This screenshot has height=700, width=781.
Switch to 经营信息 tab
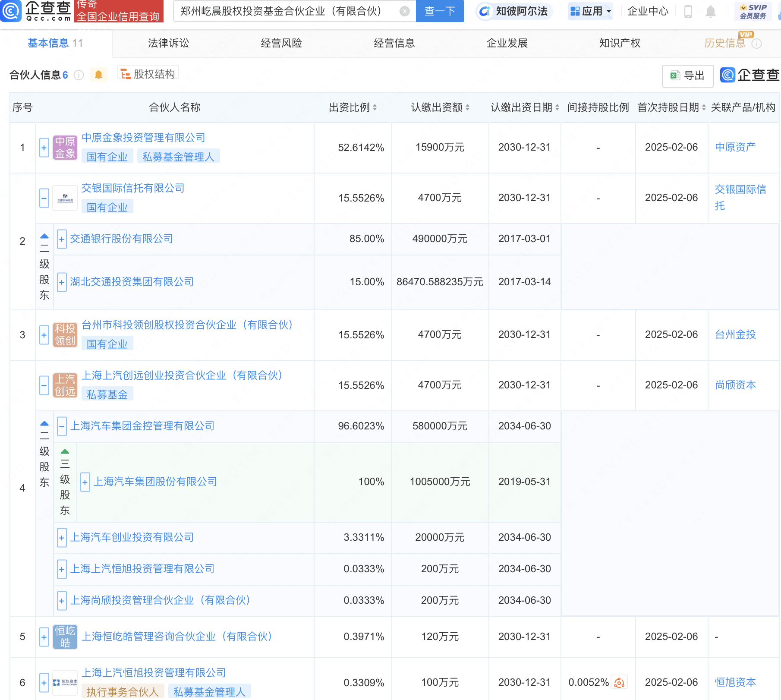pos(394,43)
